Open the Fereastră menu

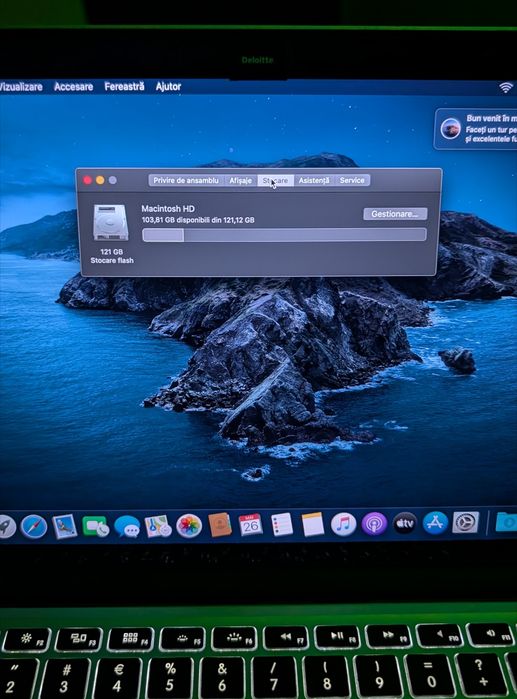(x=124, y=86)
